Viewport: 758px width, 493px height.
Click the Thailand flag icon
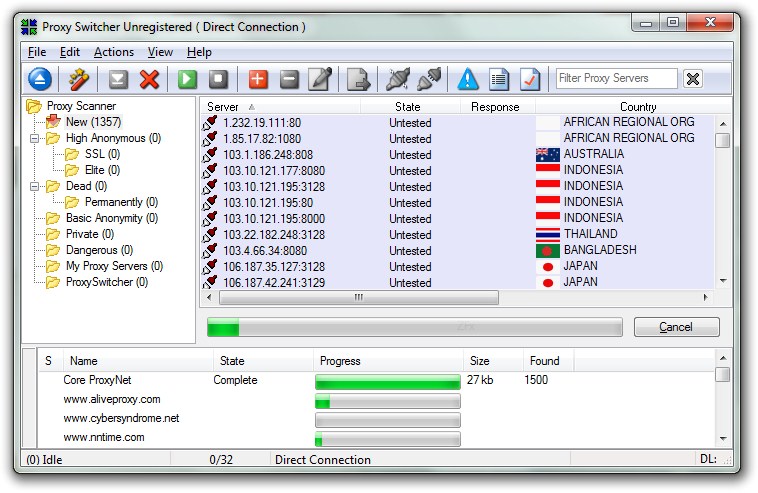tap(548, 234)
